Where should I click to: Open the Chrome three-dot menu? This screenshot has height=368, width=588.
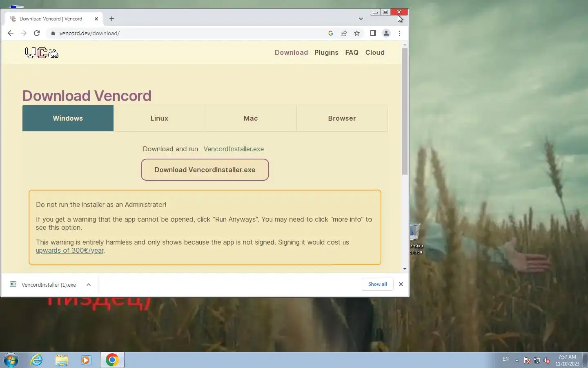pos(399,33)
